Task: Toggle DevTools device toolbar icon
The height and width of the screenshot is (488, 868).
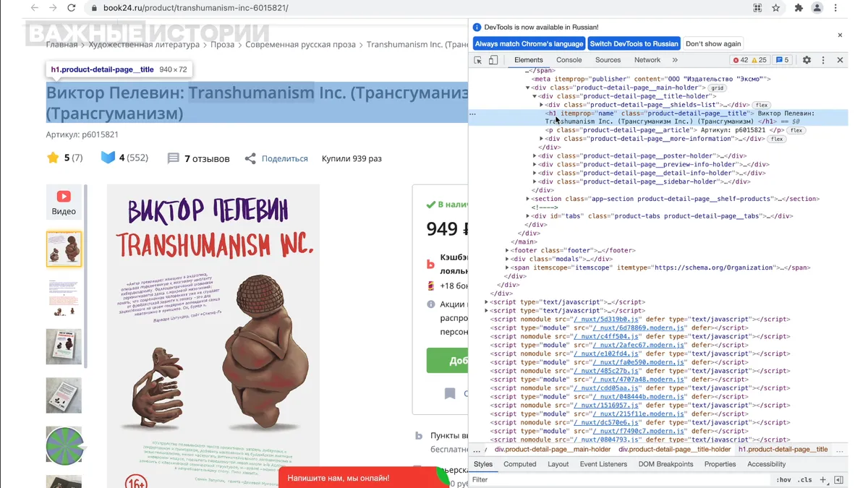Action: pyautogui.click(x=493, y=60)
